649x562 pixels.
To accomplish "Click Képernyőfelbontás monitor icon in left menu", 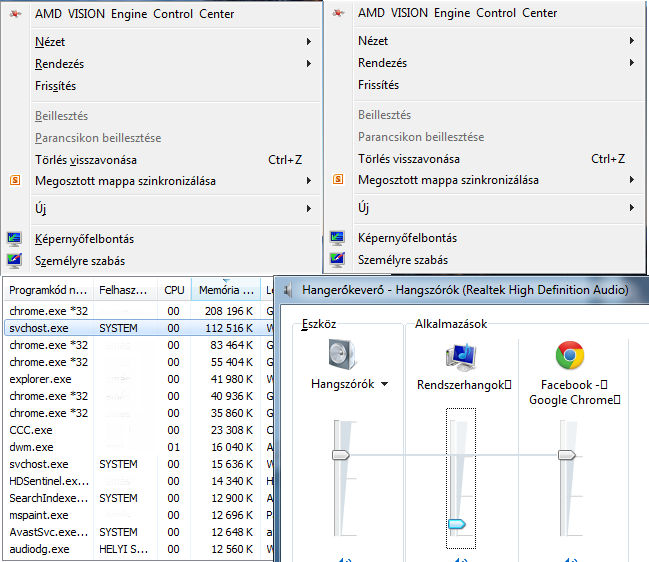I will click(14, 239).
